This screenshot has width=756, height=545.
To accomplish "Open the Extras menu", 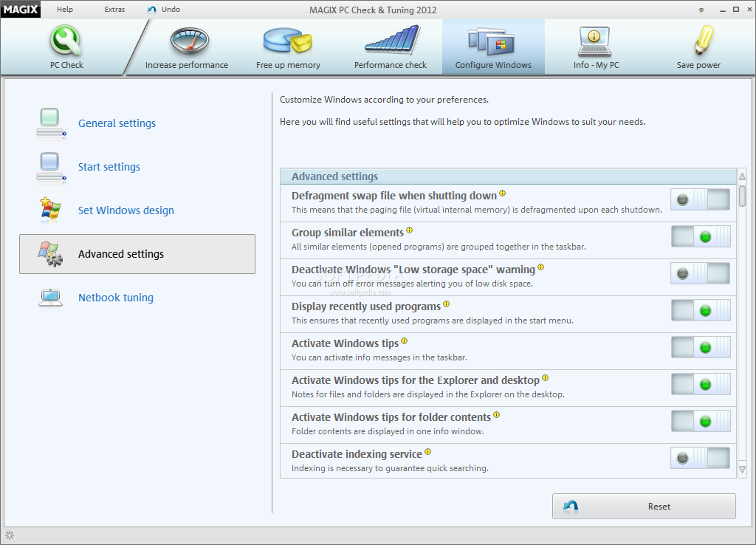I will pyautogui.click(x=114, y=9).
